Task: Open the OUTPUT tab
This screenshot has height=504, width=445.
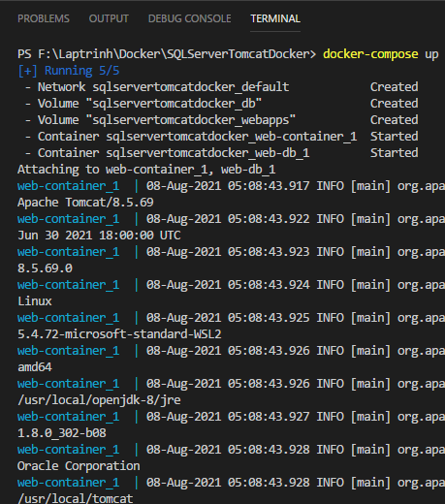Action: pos(109,18)
